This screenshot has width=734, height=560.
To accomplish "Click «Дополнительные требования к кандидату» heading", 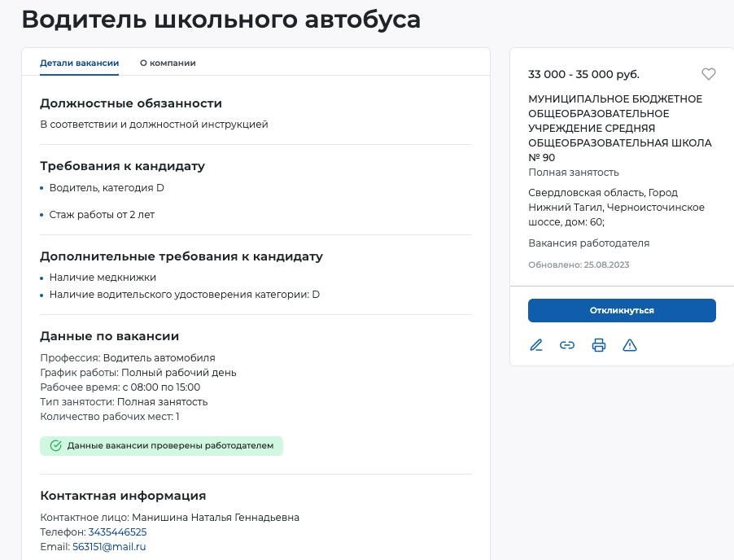I will [181, 256].
